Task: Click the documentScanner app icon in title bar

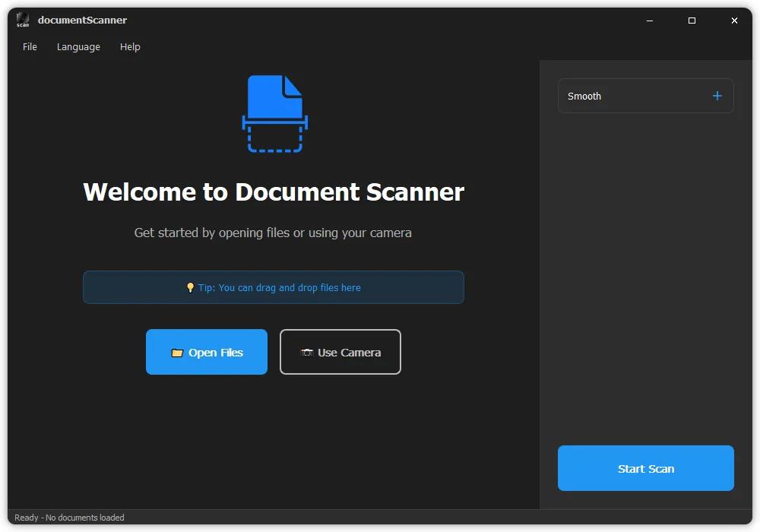Action: tap(23, 20)
